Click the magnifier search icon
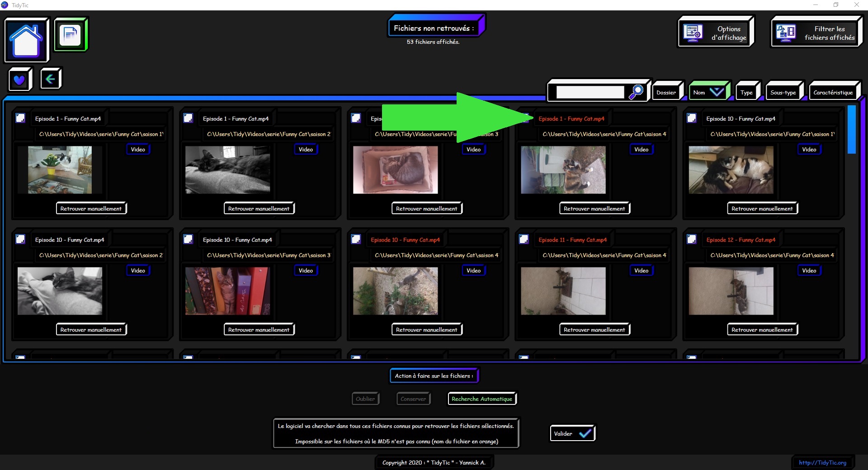 (636, 92)
